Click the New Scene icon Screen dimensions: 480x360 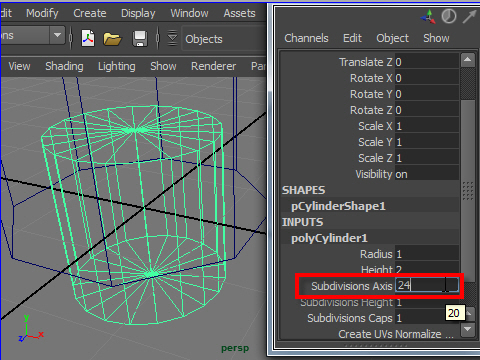[x=88, y=39]
